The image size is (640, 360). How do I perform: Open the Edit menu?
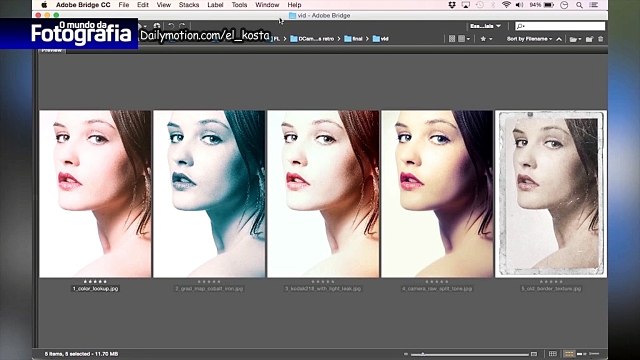[143, 5]
